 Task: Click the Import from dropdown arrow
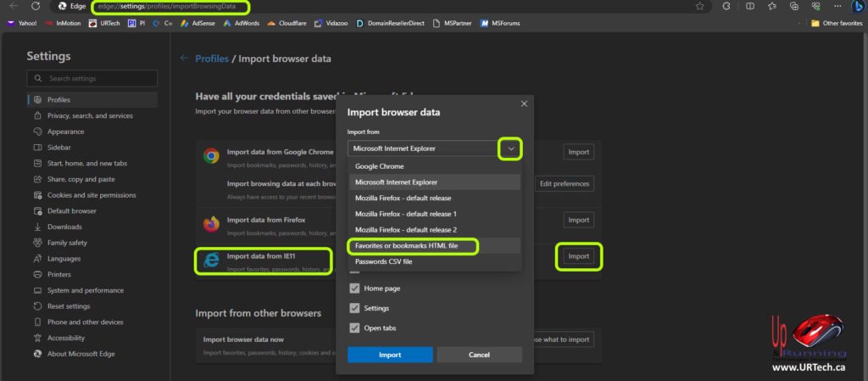[510, 148]
